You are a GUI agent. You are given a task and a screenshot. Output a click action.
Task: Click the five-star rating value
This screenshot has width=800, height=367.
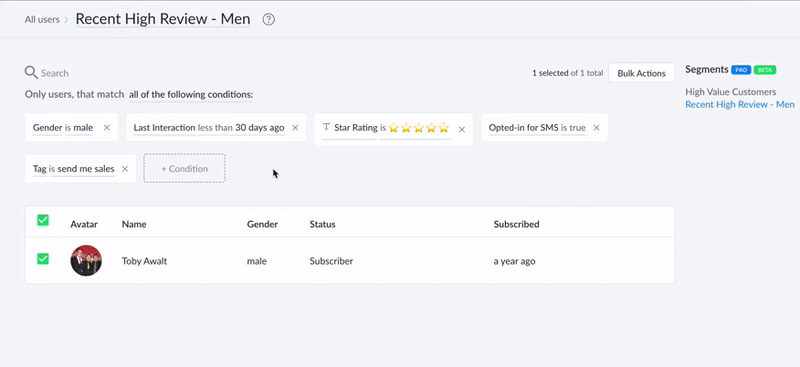tap(418, 128)
